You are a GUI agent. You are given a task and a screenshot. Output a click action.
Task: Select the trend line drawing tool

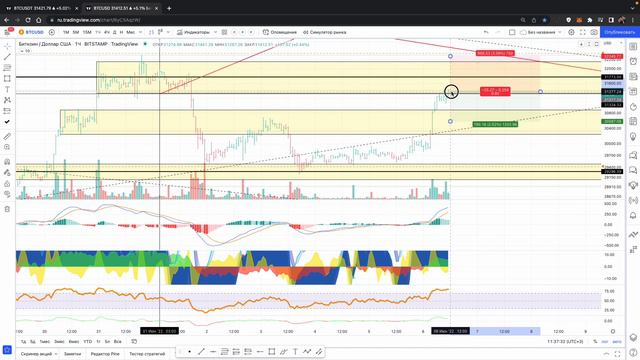click(7, 57)
